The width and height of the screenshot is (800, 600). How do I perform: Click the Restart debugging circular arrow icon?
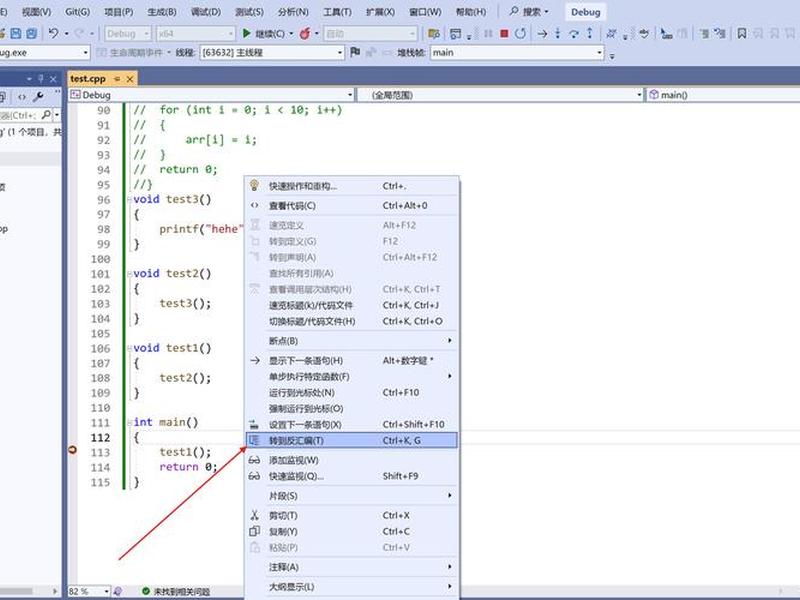tap(520, 34)
